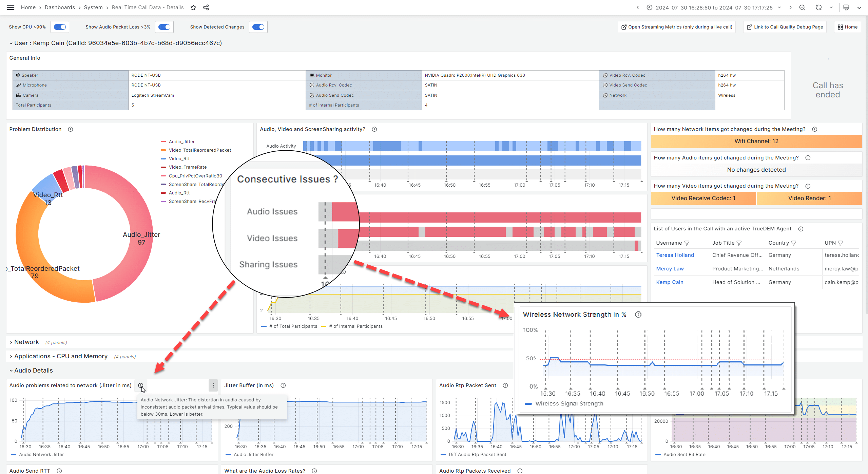Toggle Show CPU >90% switch
Viewport: 868px width, 474px height.
click(60, 27)
